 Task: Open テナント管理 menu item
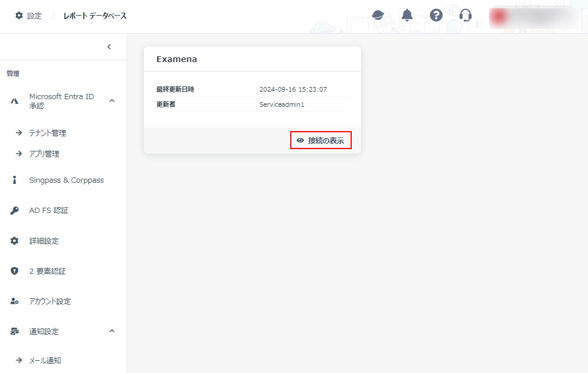click(x=48, y=133)
